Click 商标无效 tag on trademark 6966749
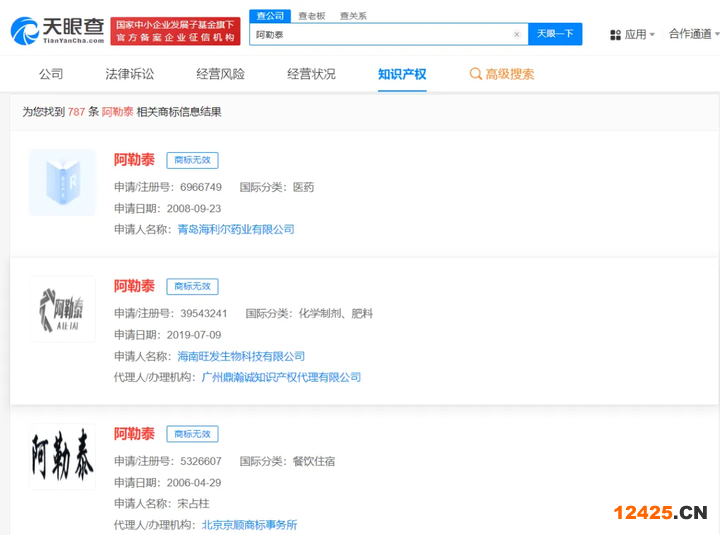Image resolution: width=720 pixels, height=535 pixels. point(192,160)
